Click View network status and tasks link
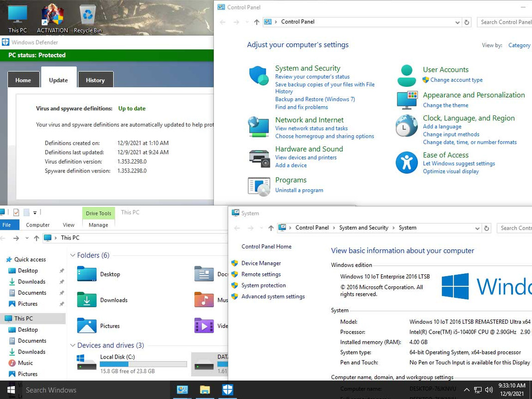Viewport: 532px width, 399px height. point(312,128)
